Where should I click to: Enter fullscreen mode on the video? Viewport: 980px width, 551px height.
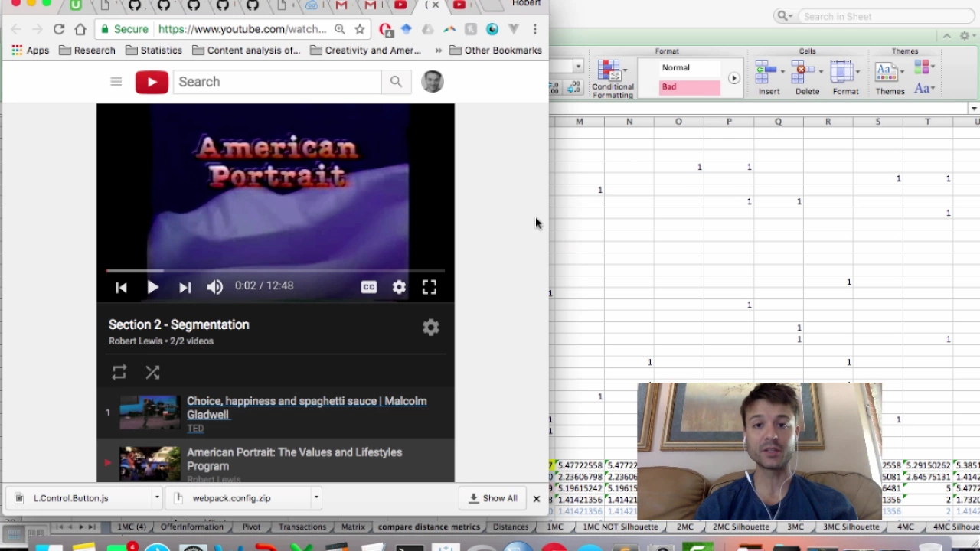pos(429,287)
